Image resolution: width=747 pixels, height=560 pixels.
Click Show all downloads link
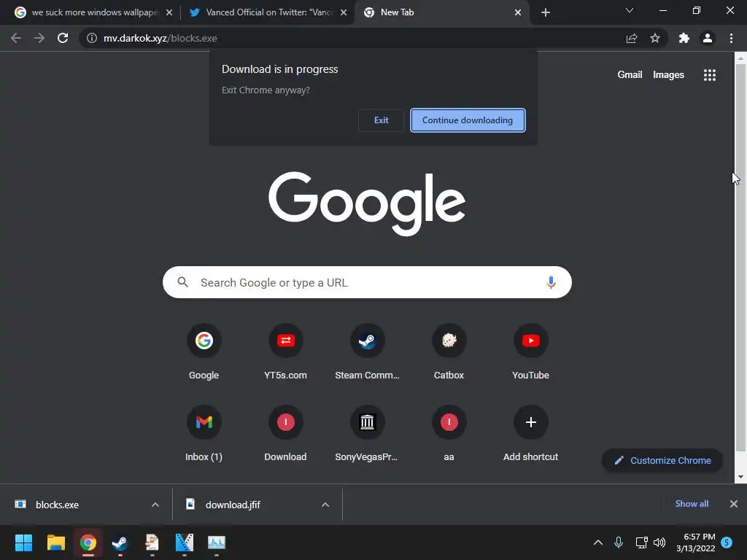[x=692, y=504]
